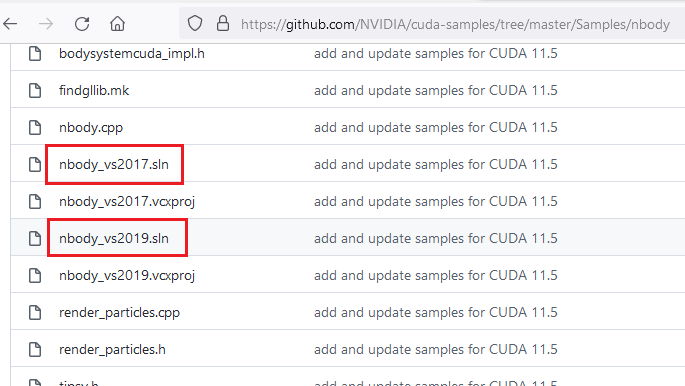Open the nbody_vs2017.vcxproj project file
The image size is (685, 386).
click(x=127, y=202)
